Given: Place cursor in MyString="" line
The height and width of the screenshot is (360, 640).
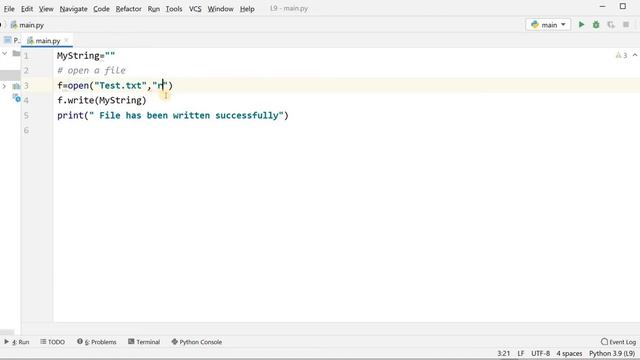Looking at the screenshot, I should pos(86,56).
